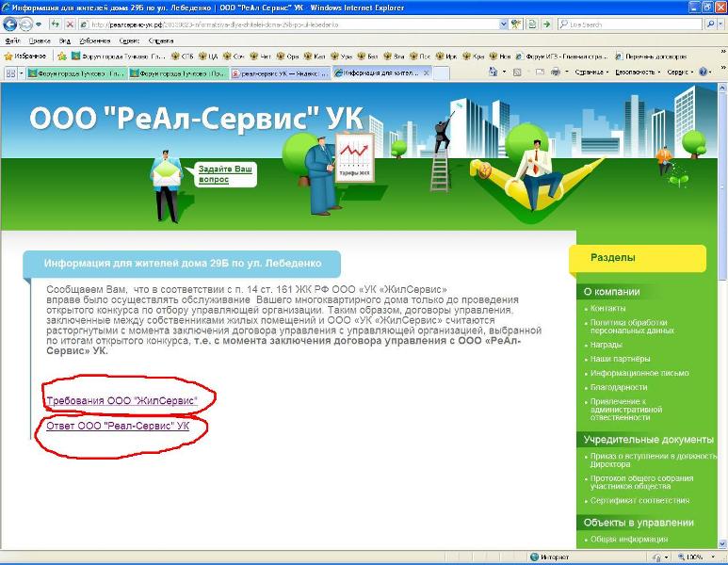This screenshot has height=565, width=728.
Task: Click the Forward navigation arrow
Action: (25, 24)
